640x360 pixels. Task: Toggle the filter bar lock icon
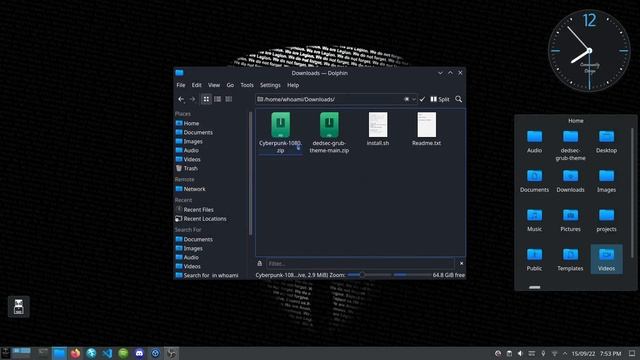click(260, 264)
